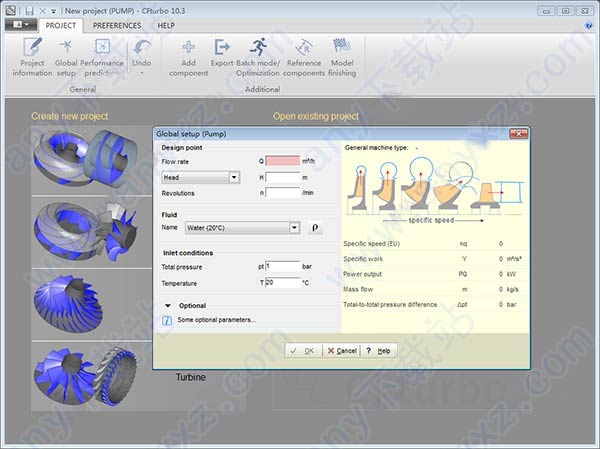Click the Create new project heading

coord(70,116)
